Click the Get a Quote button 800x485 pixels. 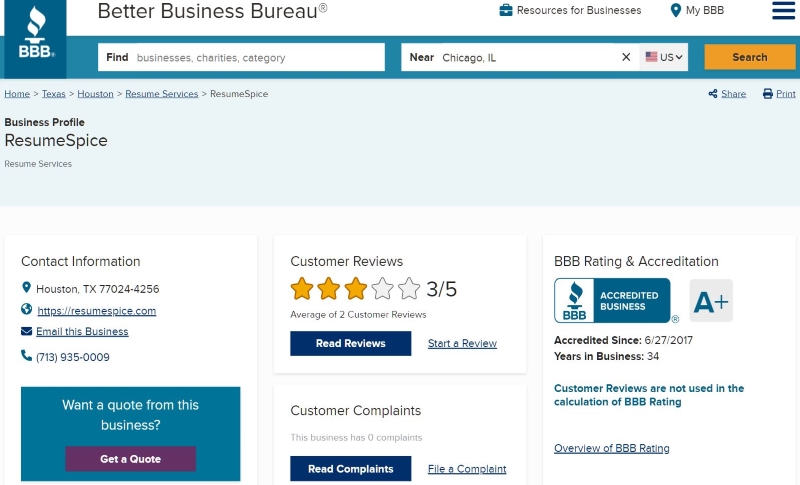coord(131,458)
